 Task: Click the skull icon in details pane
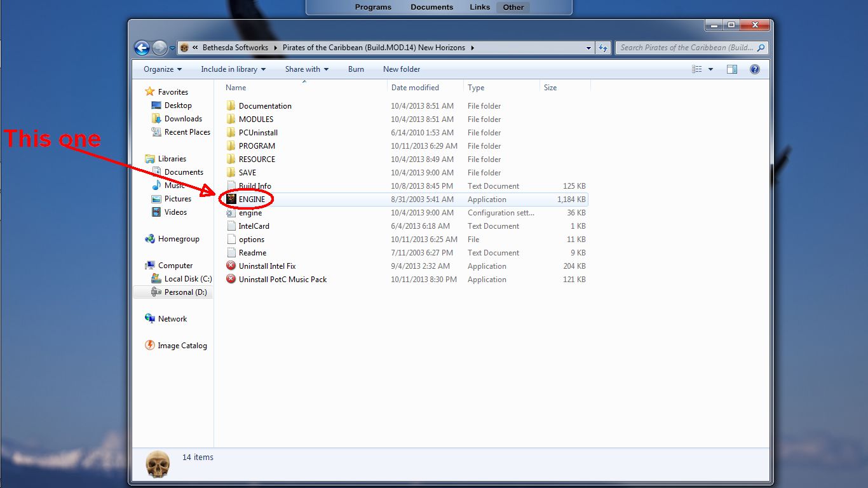(158, 464)
